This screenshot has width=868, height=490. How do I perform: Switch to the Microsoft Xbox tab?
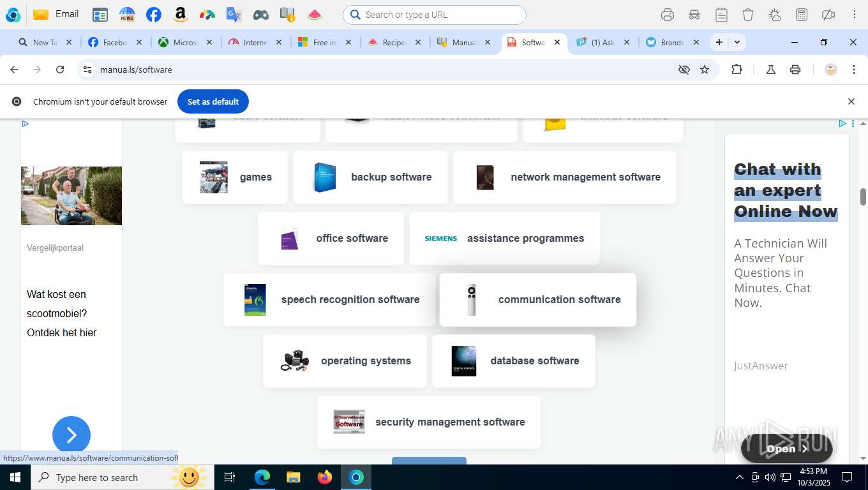tap(185, 42)
